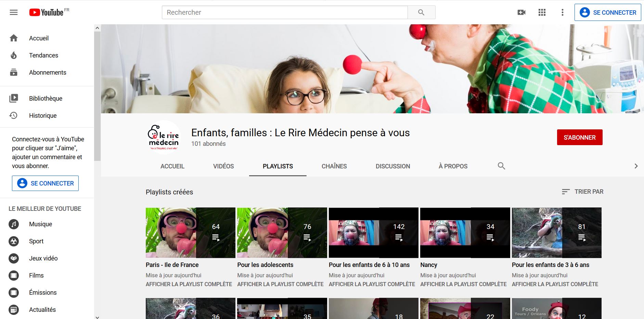Click the sort icon beside TRIER PAR
Viewport: 644px width, 319px height.
[x=566, y=192]
